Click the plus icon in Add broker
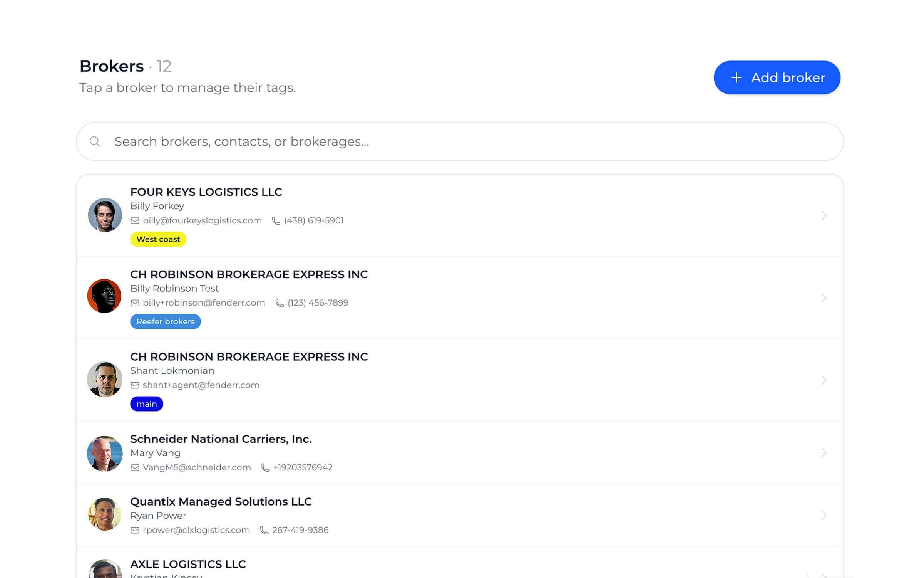 [x=736, y=78]
